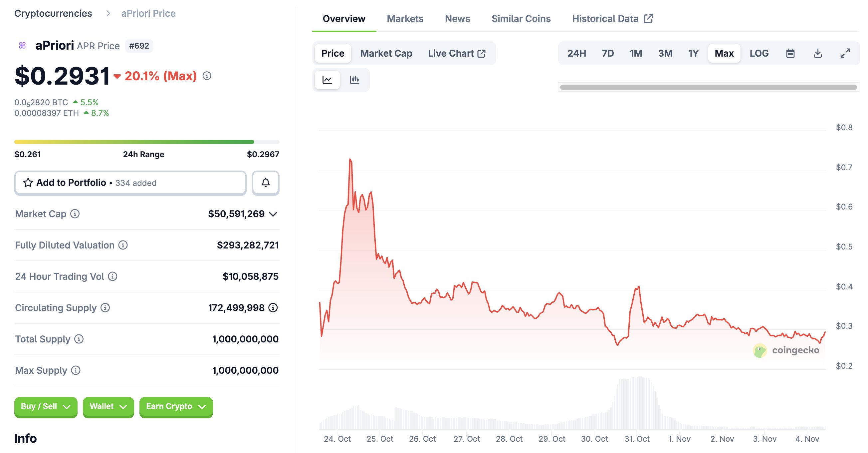Open the calendar date range picker
This screenshot has width=868, height=453.
tap(790, 53)
